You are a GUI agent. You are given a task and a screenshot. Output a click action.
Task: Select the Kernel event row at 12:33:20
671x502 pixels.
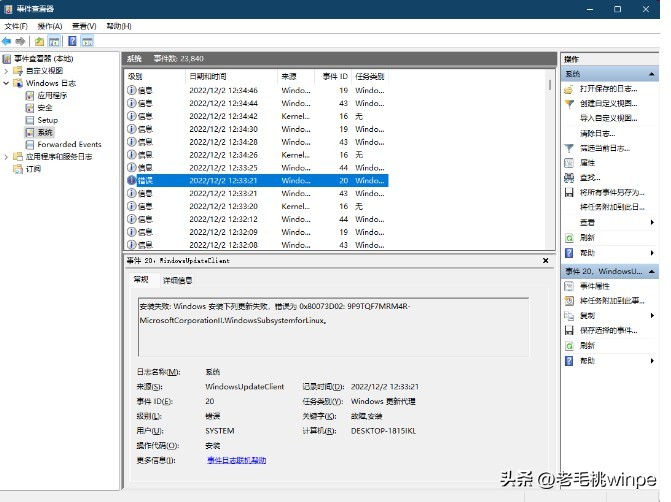pos(257,206)
